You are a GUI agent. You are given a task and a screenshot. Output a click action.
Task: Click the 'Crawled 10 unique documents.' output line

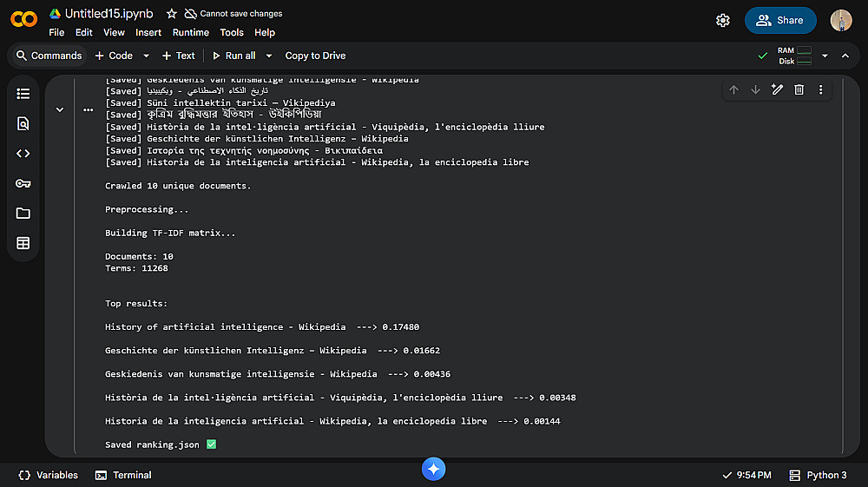tap(178, 186)
